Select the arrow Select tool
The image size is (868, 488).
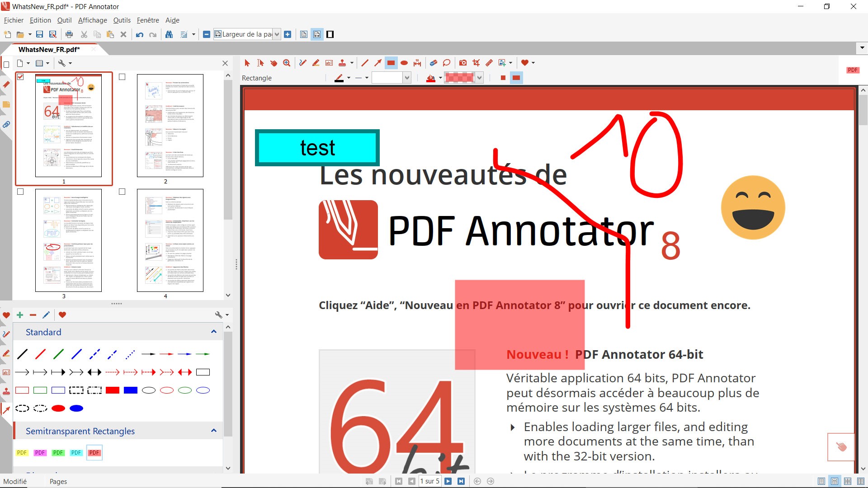pyautogui.click(x=247, y=63)
